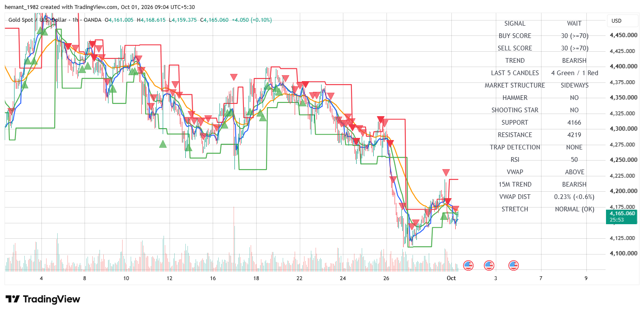The width and height of the screenshot is (644, 313).
Task: Click the 18 date label on the time axis
Action: click(256, 278)
